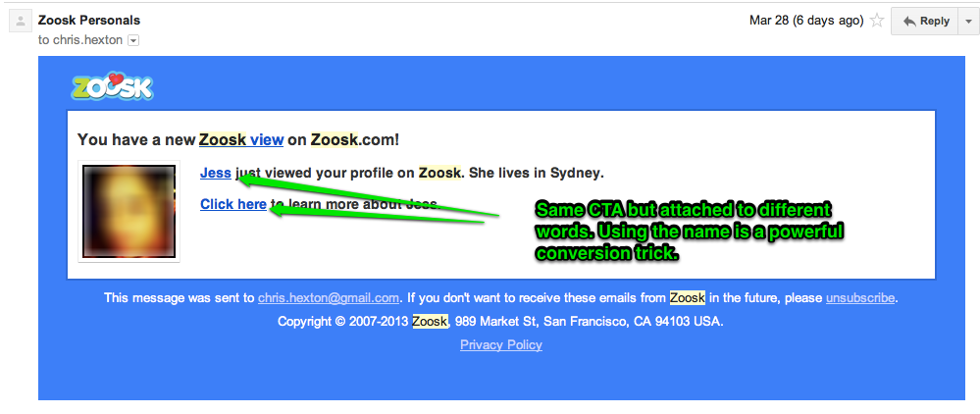Star this Zoosk Personals email

(x=877, y=21)
